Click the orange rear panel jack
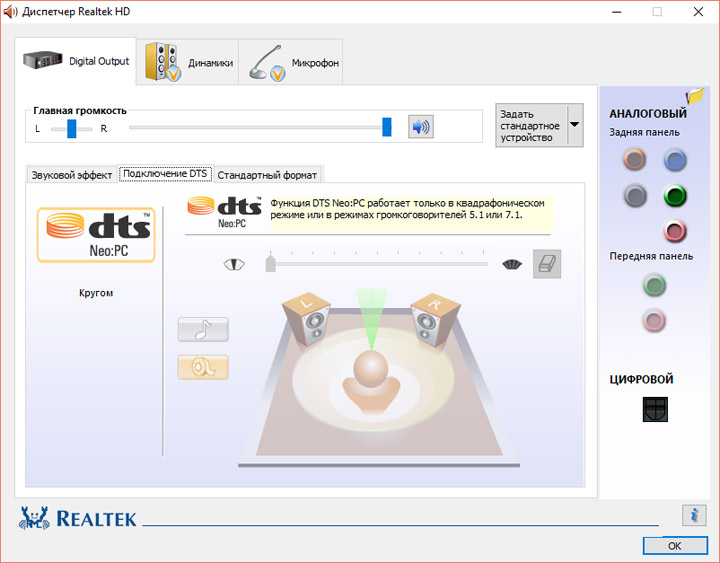This screenshot has height=563, width=720. tap(635, 159)
